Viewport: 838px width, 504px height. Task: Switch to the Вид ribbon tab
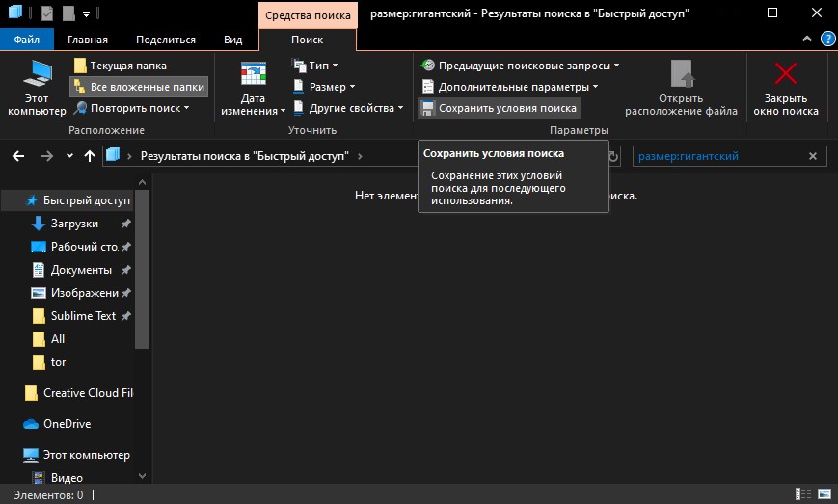coord(232,40)
